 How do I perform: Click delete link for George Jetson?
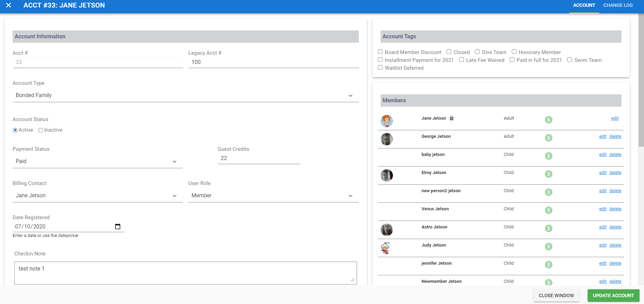615,136
